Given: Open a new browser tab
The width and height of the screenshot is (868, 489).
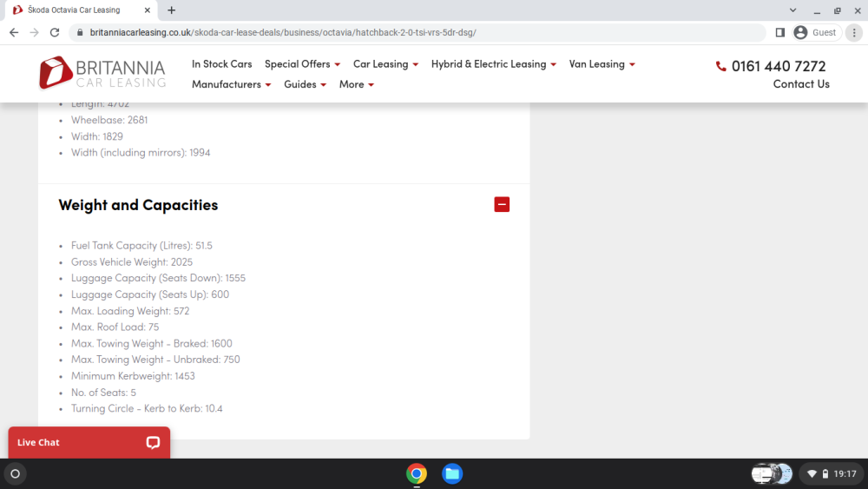Looking at the screenshot, I should click(x=172, y=10).
